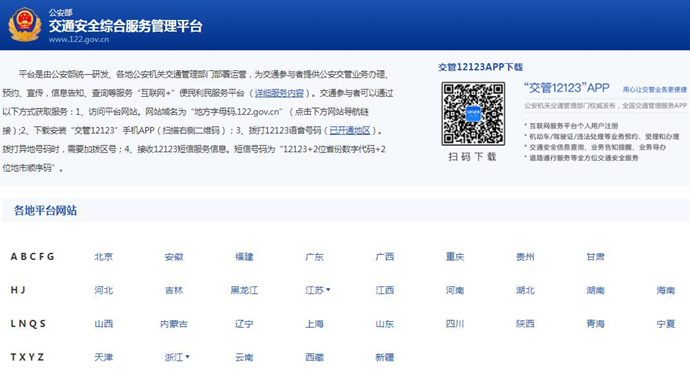Open the 西藏 region link
690x376 pixels.
pyautogui.click(x=314, y=357)
